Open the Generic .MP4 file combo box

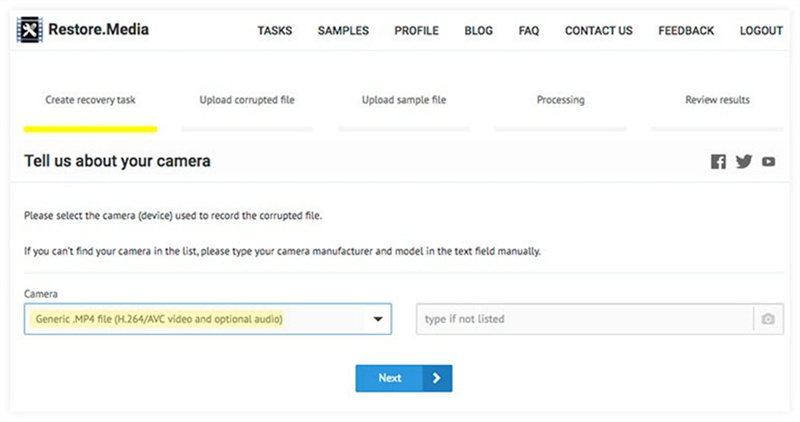[x=200, y=319]
